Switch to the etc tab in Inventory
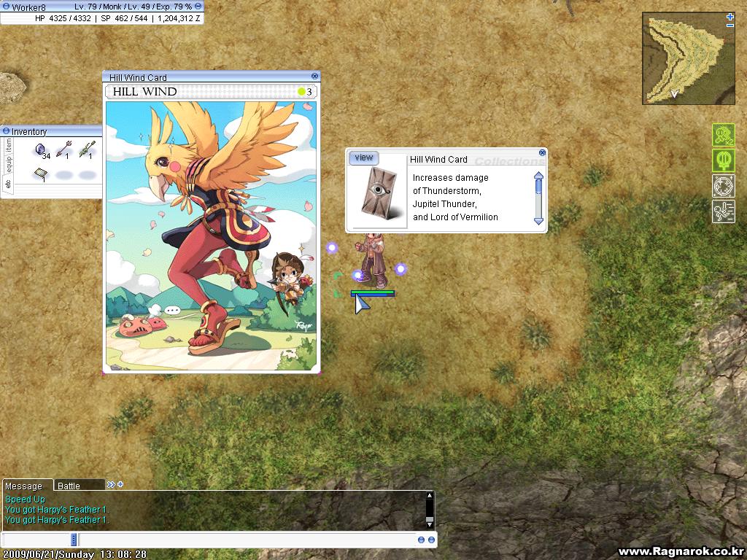747x560 pixels. 8,184
